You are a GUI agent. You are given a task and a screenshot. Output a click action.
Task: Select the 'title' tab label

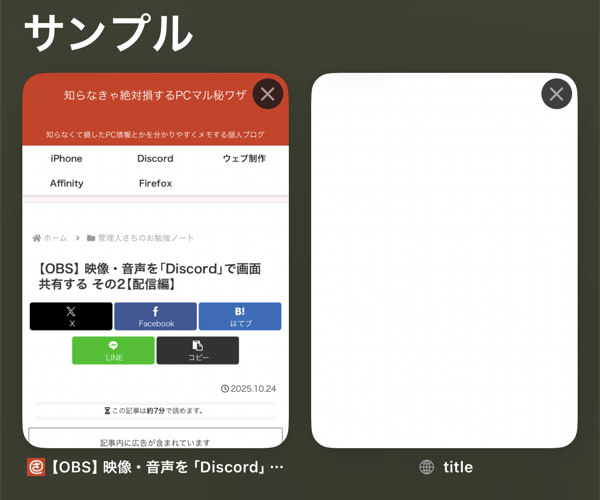(458, 467)
